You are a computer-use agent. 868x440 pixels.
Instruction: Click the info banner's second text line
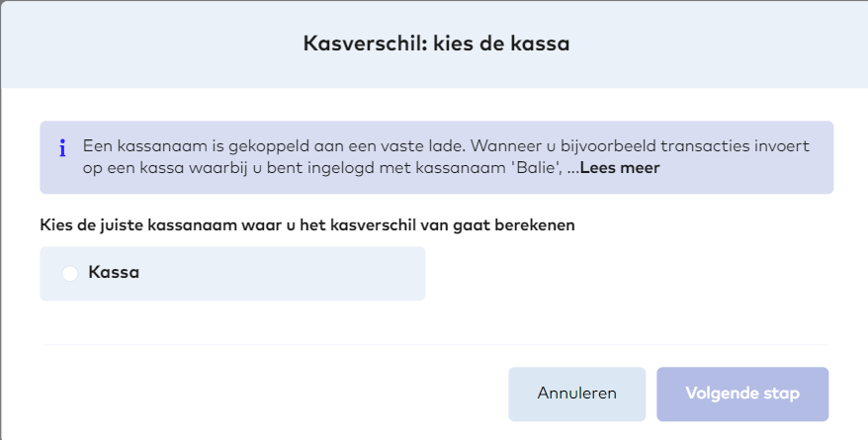click(326, 168)
